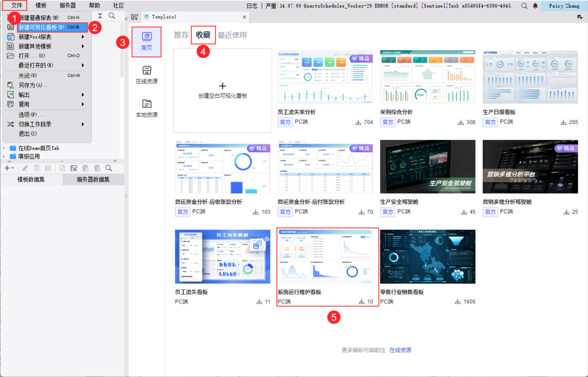The image size is (588, 377).
Task: Click the add dataset plus dropdown
Action: tap(9, 168)
